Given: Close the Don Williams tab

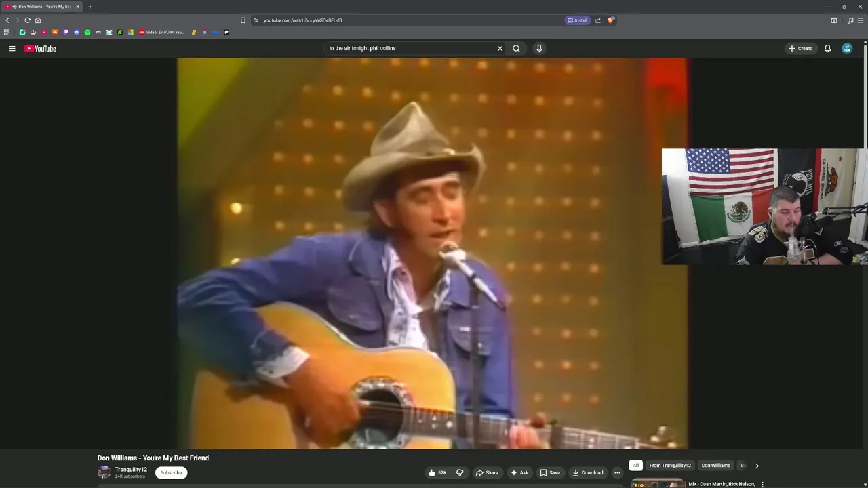Looking at the screenshot, I should click(77, 7).
